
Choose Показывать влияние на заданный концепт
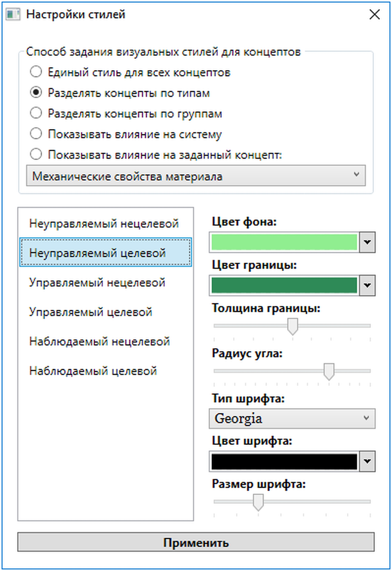pyautogui.click(x=36, y=155)
